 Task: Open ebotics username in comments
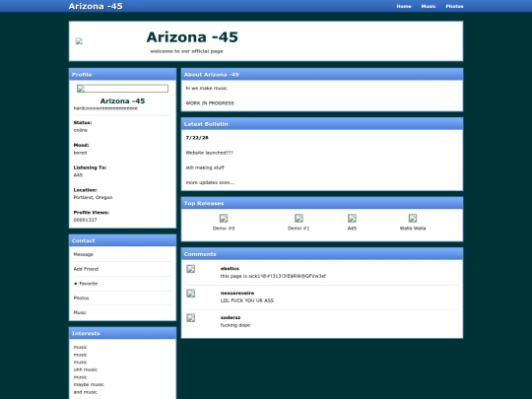(x=230, y=268)
